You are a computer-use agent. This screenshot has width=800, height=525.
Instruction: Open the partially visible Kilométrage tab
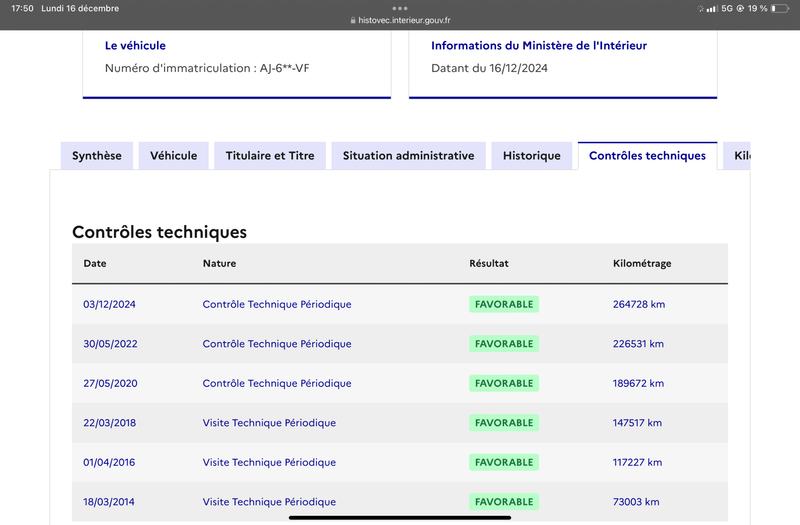(737, 156)
